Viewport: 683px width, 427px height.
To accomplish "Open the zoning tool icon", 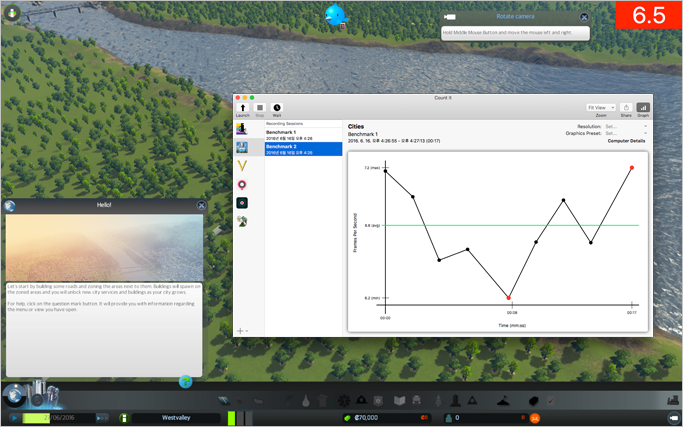I will [241, 400].
